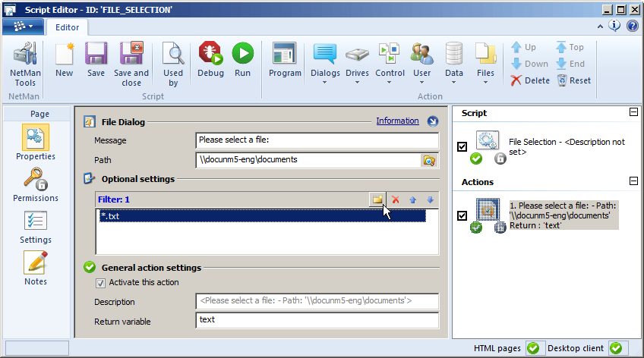The height and width of the screenshot is (358, 644).
Task: Open the Dialogs action dropdown
Action: [x=325, y=63]
